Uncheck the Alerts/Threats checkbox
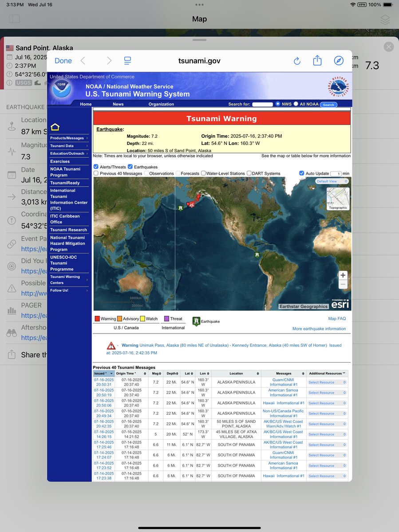Image resolution: width=399 pixels, height=532 pixels. (x=96, y=167)
